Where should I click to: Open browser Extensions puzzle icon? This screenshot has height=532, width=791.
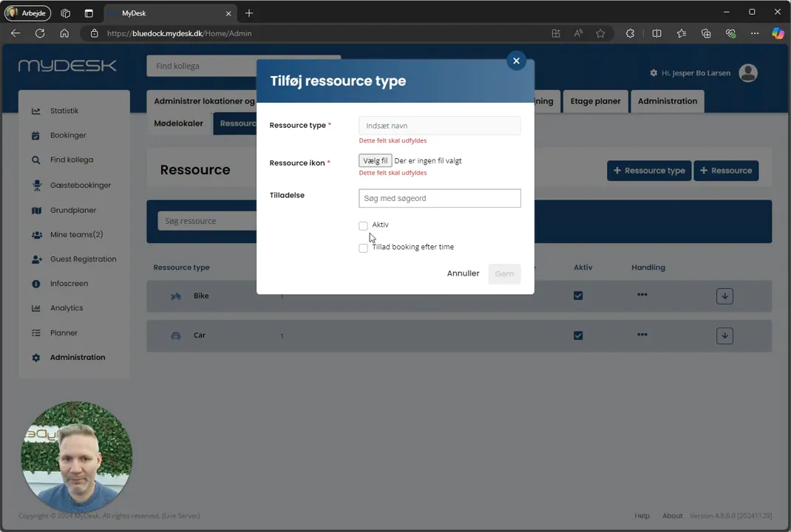[x=630, y=33]
